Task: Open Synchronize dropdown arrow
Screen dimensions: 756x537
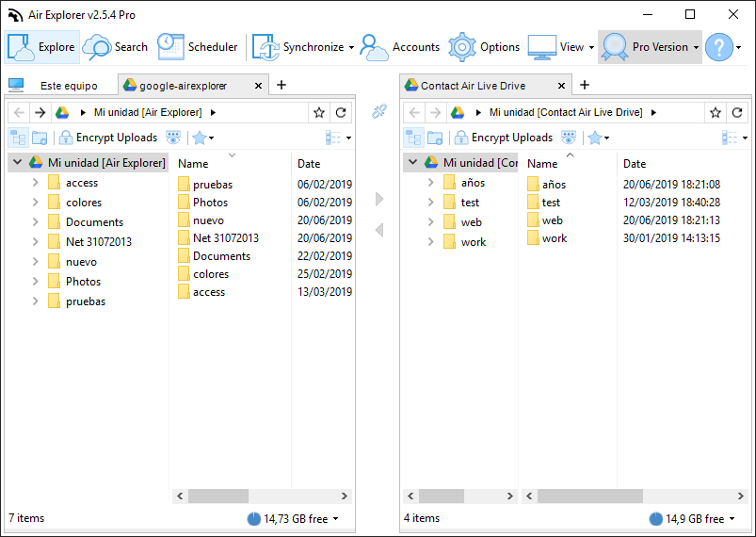Action: click(351, 47)
